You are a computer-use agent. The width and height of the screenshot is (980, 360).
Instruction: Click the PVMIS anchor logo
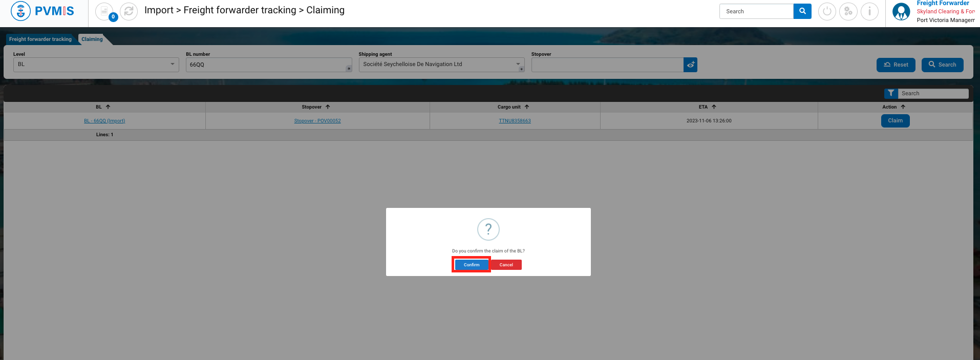tap(21, 11)
